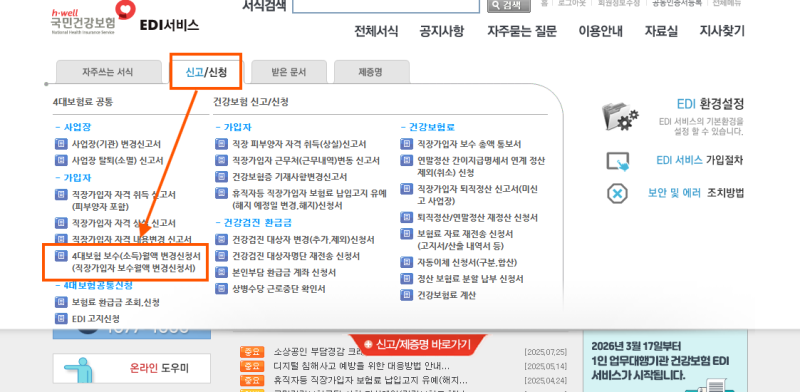
Task: Click the 보안 및 에러 조치방법 X icon
Action: [x=617, y=193]
